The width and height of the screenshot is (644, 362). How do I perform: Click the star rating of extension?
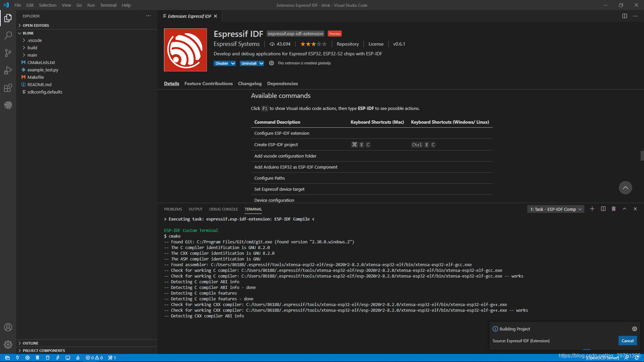pos(313,44)
